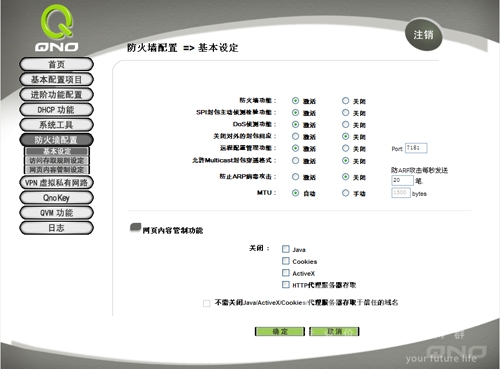Image resolution: width=500 pixels, height=369 pixels.
Task: Open the QnoKey menu
Action: 56,198
